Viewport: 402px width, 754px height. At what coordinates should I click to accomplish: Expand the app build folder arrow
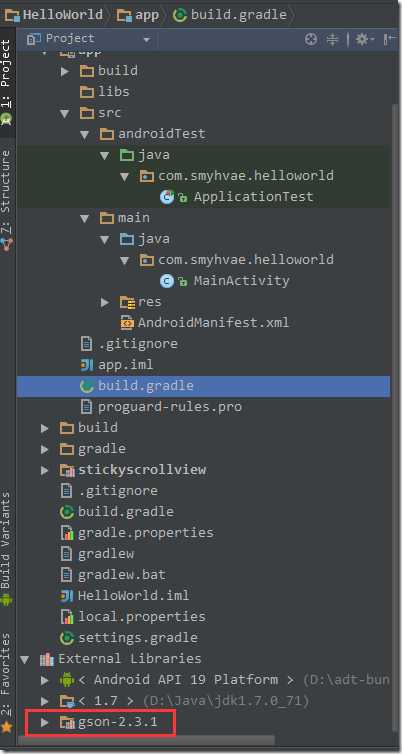coord(65,72)
